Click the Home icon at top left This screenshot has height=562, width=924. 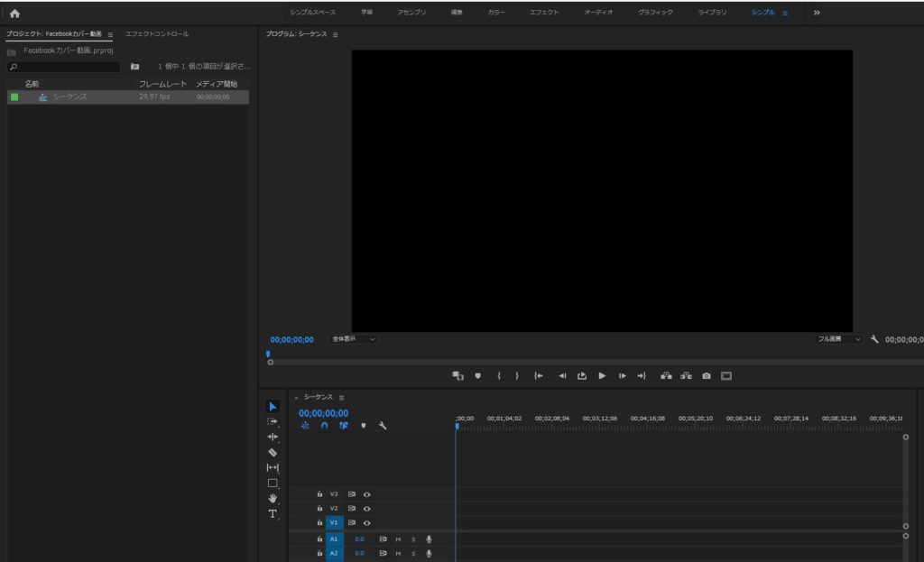click(x=14, y=13)
